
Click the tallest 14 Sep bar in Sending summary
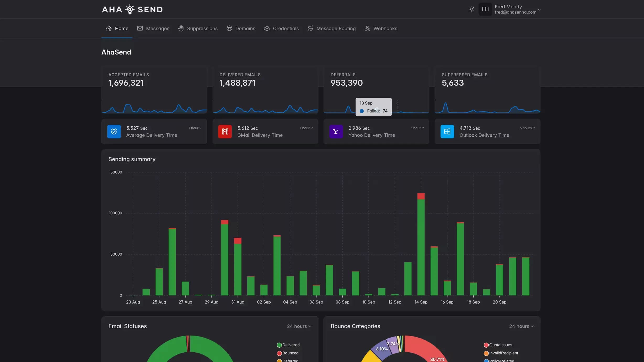pos(421,249)
